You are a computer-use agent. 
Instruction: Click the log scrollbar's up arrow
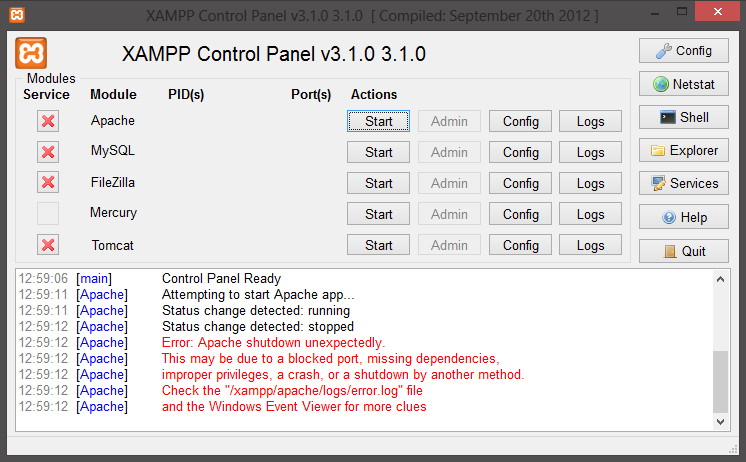[721, 278]
